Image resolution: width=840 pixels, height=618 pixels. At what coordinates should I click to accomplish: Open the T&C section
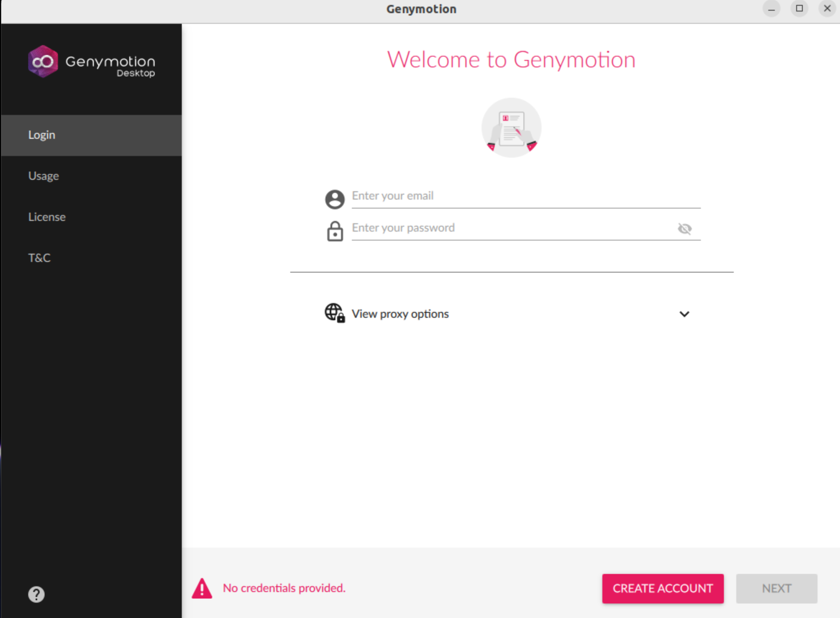(39, 258)
